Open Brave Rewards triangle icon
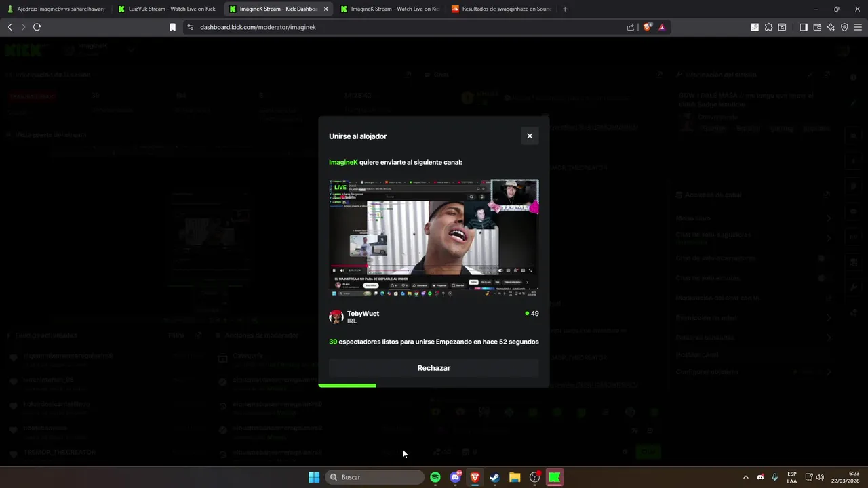The image size is (868, 488). (662, 27)
